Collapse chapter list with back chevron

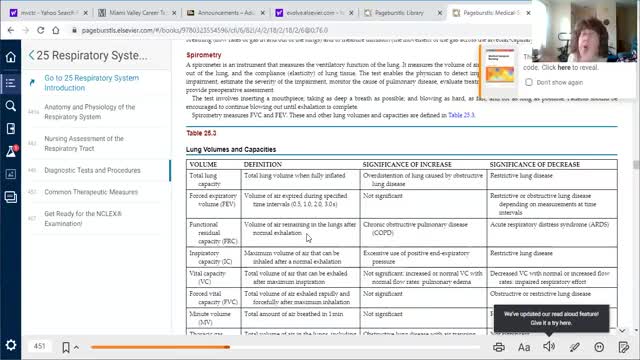pos(31,56)
